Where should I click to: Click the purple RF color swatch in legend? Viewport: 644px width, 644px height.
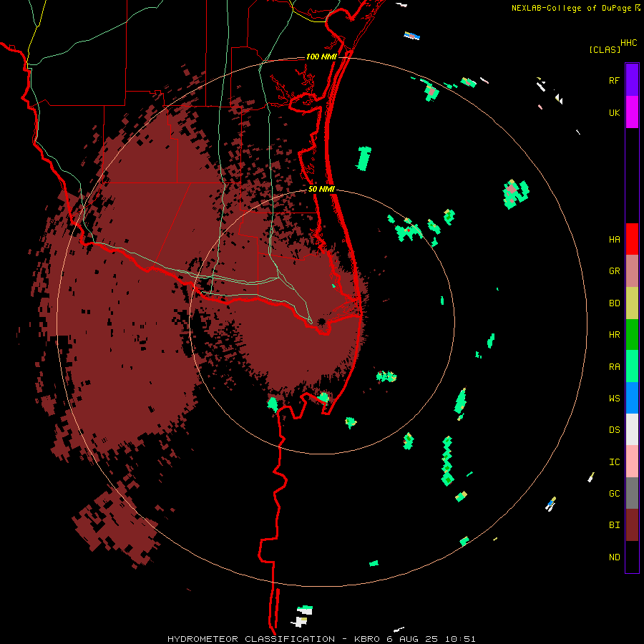[632, 79]
